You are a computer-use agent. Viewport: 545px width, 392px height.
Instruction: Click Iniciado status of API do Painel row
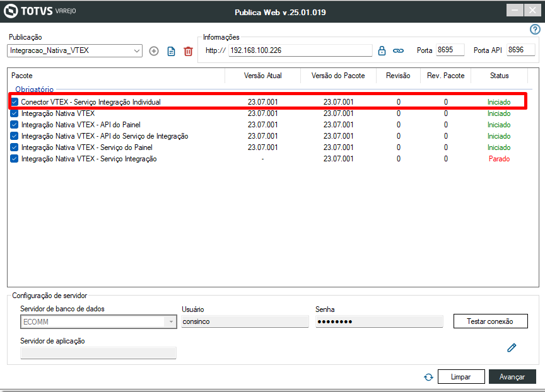(x=499, y=125)
